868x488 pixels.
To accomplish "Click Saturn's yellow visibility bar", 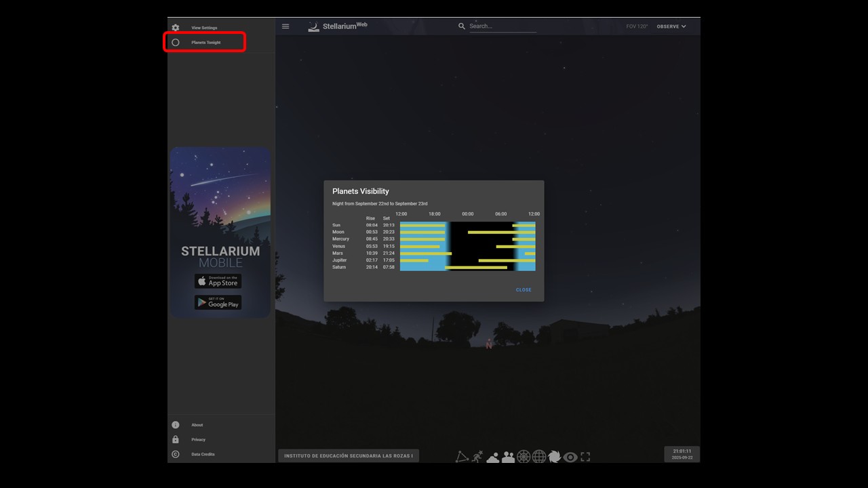I will 476,267.
